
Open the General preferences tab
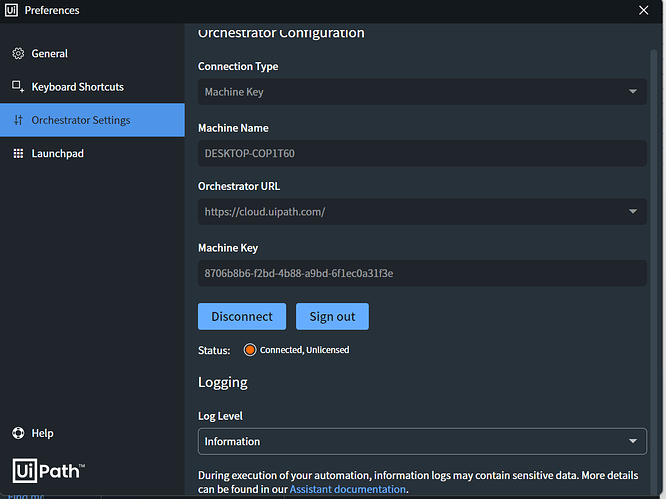pos(50,54)
